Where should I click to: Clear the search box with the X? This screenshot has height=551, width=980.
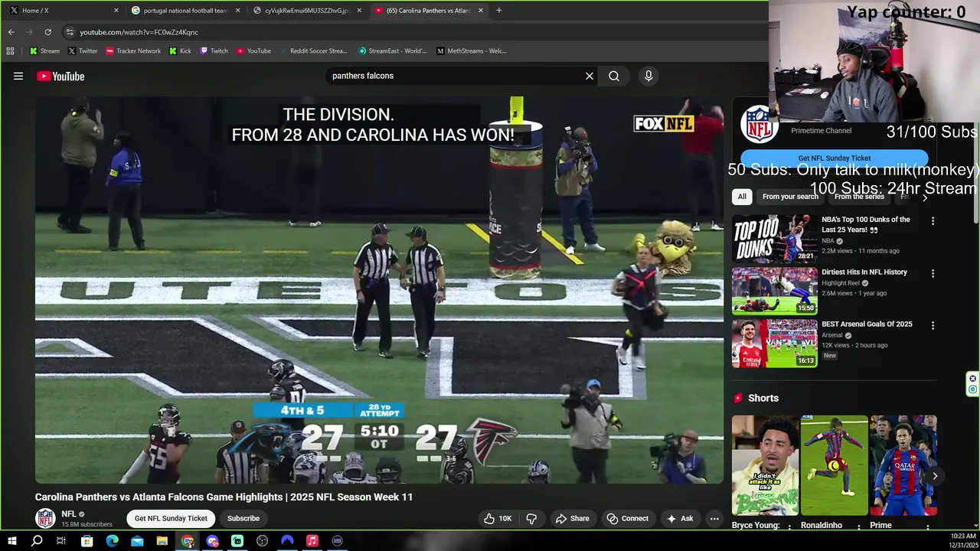[x=590, y=76]
